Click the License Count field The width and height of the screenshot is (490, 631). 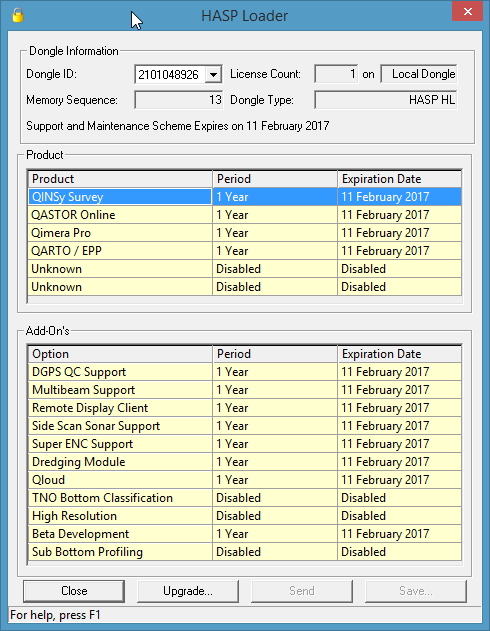(336, 74)
